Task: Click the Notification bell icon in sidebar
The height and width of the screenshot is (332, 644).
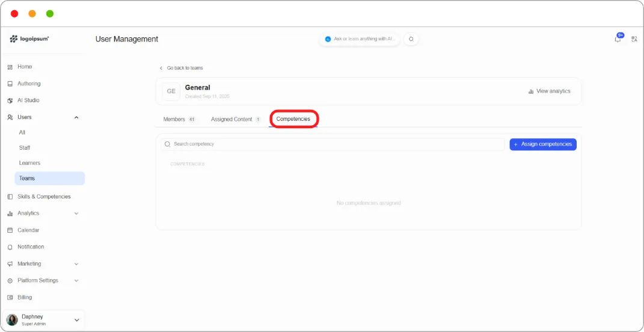Action: pos(10,247)
